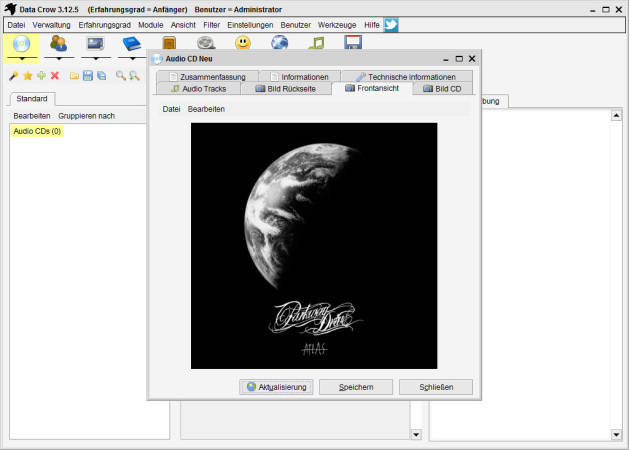
Task: Click the blue floppy disk save icon
Action: point(88,76)
